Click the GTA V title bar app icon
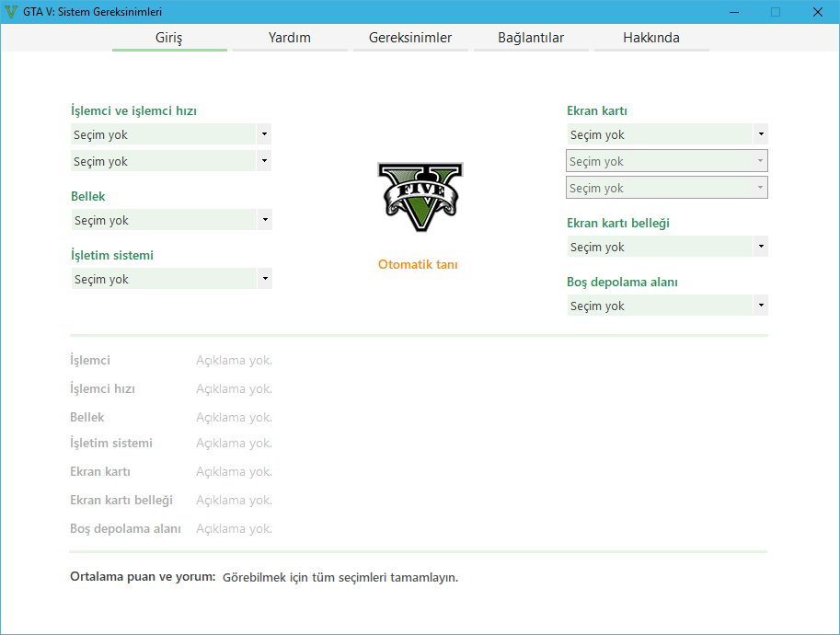840x635 pixels. pos(11,12)
